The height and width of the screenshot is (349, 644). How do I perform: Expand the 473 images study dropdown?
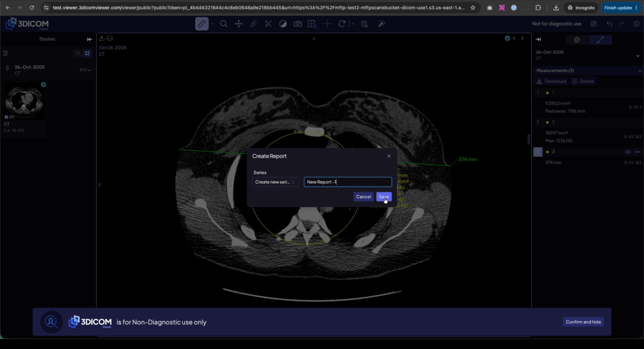tap(85, 70)
